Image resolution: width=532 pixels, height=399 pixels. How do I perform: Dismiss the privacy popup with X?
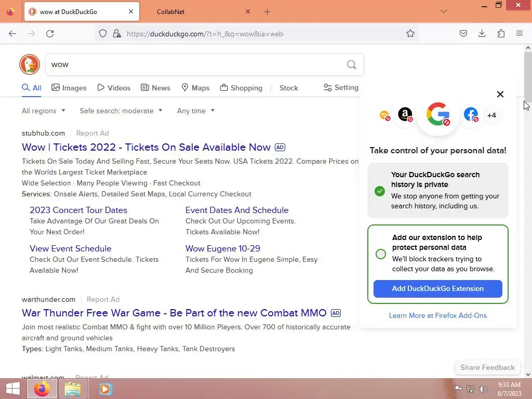click(500, 95)
